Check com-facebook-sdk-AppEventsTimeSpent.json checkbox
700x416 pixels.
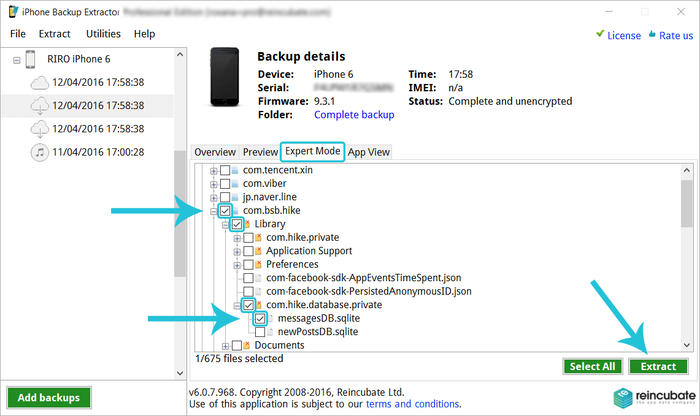[x=248, y=278]
